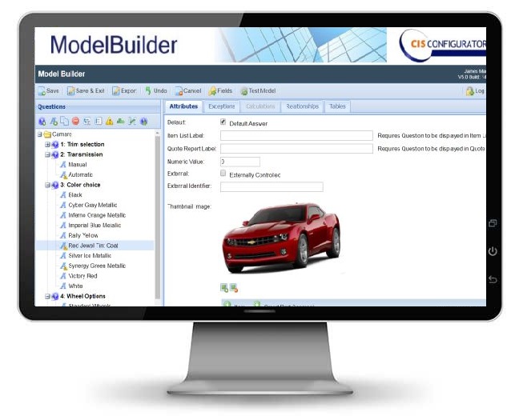Click the add question icon with green plus

pos(42,122)
